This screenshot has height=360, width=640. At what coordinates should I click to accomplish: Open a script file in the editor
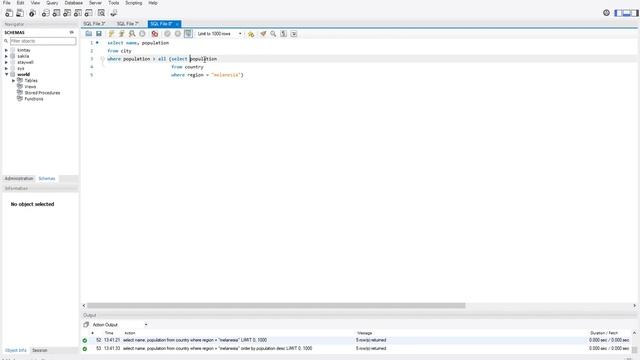pyautogui.click(x=89, y=34)
